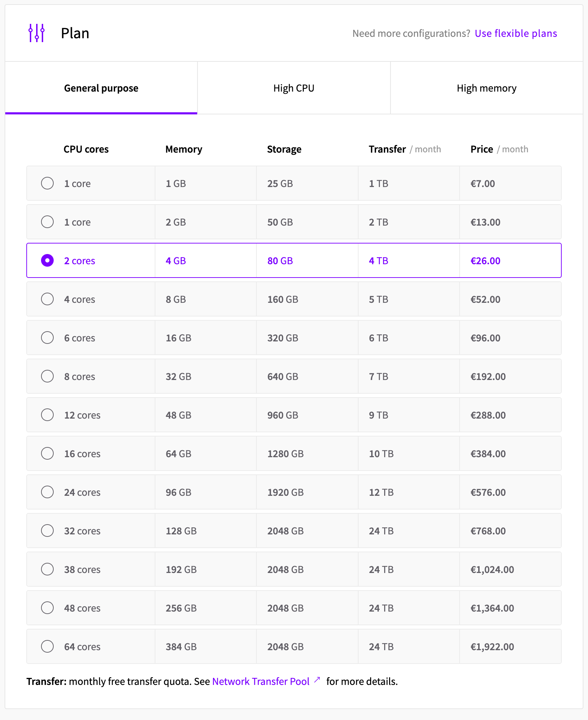Pick the 64 cores plan radio

pos(47,646)
